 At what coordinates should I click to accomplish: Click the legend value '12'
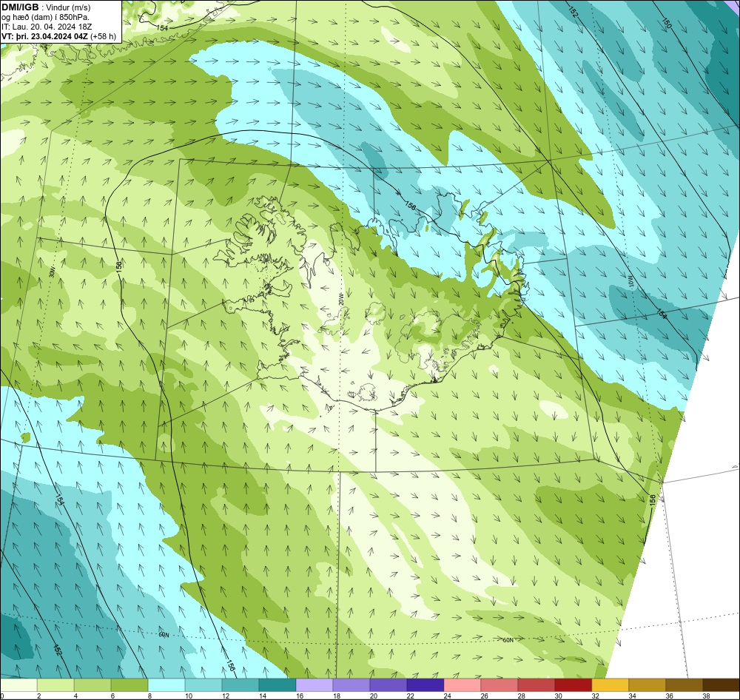225,696
